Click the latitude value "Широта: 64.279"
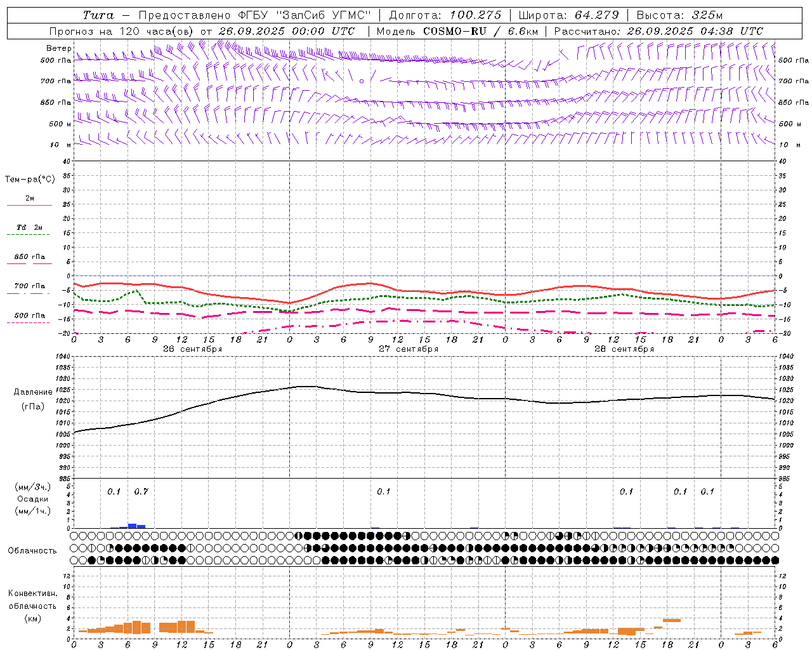The height and width of the screenshot is (650, 812). pyautogui.click(x=569, y=15)
